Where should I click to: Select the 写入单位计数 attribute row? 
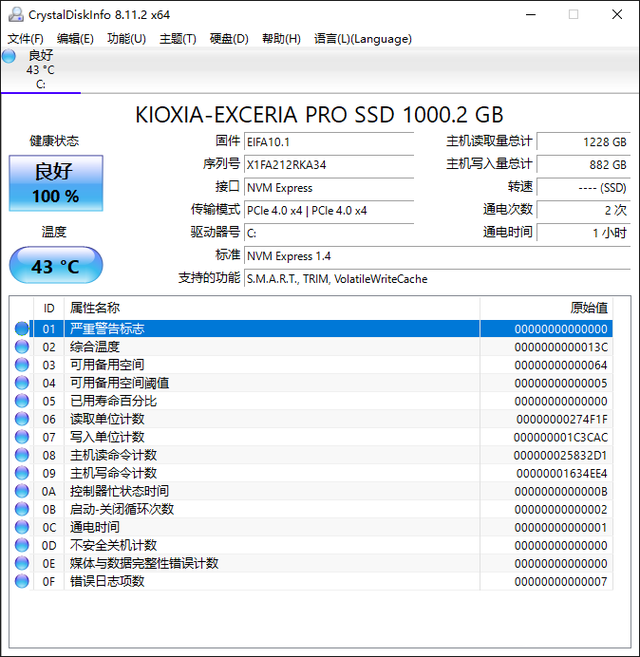[313, 437]
